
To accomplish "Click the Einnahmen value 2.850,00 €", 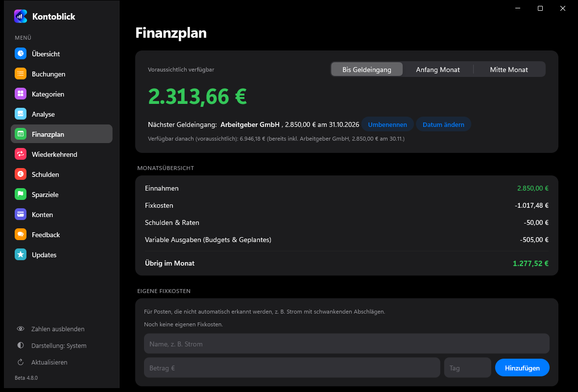I will [532, 188].
